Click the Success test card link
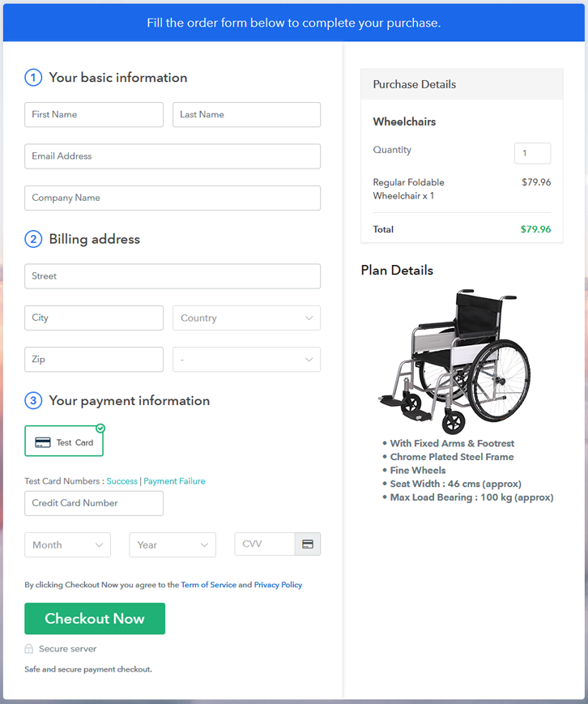588x704 pixels. pyautogui.click(x=121, y=481)
